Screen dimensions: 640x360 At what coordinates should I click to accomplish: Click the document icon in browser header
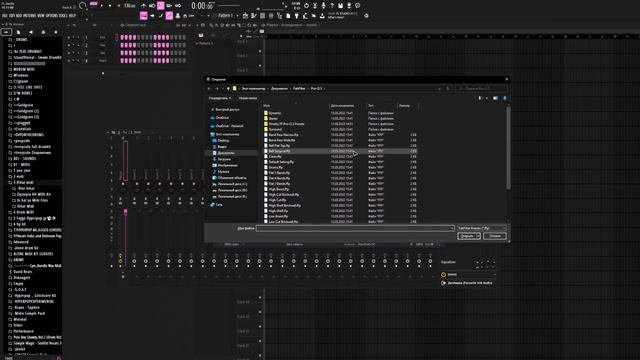pyautogui.click(x=18, y=32)
